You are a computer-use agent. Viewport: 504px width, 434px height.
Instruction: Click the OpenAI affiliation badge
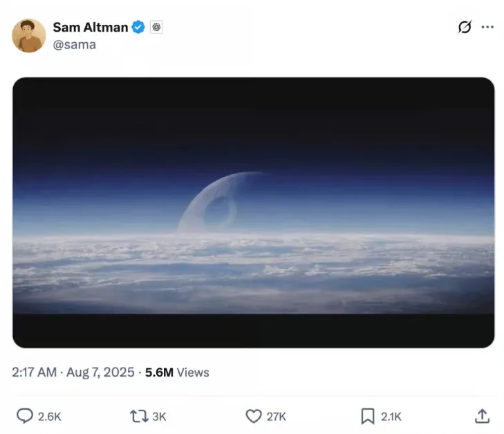[x=156, y=27]
